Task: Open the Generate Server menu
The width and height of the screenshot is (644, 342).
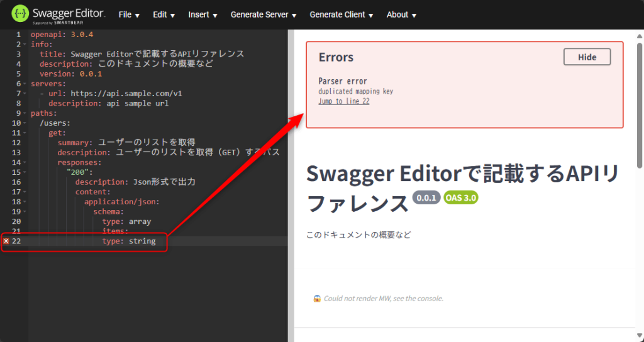Action: tap(264, 15)
